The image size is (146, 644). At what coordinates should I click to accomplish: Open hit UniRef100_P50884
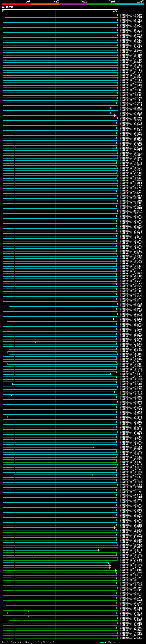point(131,17)
